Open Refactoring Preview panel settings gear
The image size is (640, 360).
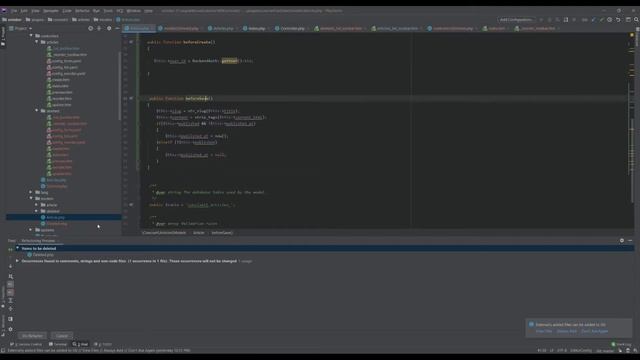[x=622, y=241]
